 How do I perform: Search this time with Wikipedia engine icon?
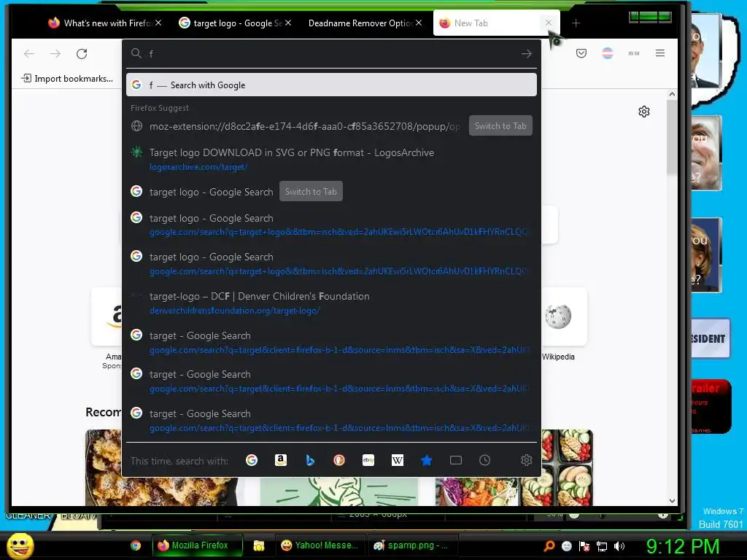pos(398,460)
